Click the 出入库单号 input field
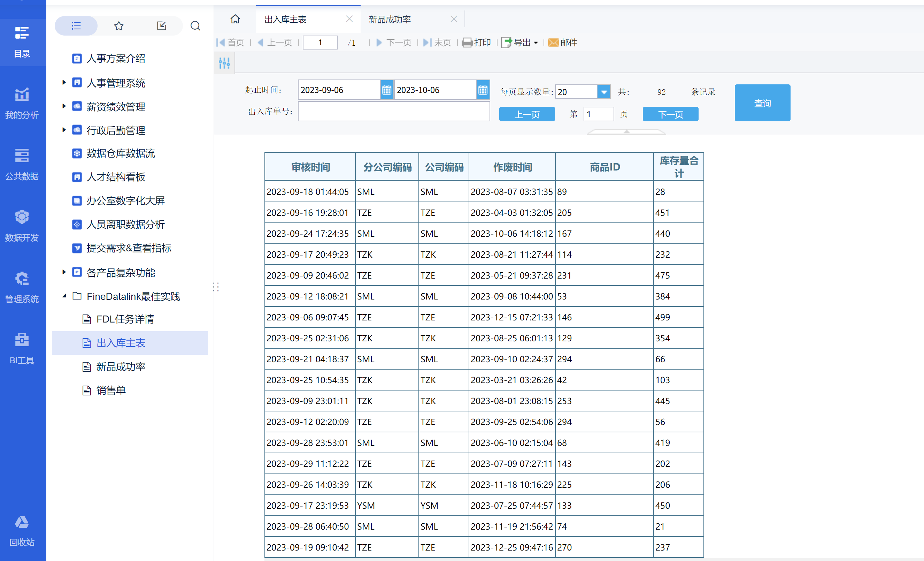The image size is (924, 561). click(394, 112)
